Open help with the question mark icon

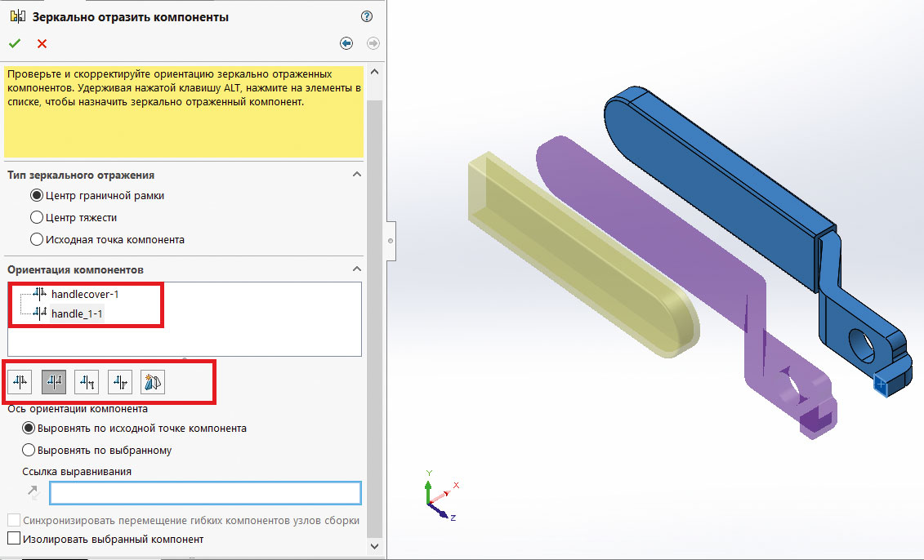click(367, 16)
